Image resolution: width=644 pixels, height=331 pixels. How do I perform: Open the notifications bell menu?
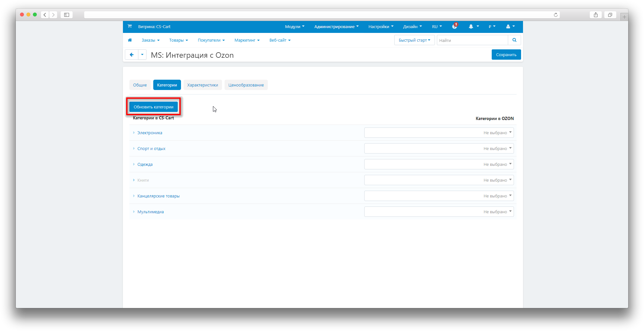pyautogui.click(x=473, y=26)
